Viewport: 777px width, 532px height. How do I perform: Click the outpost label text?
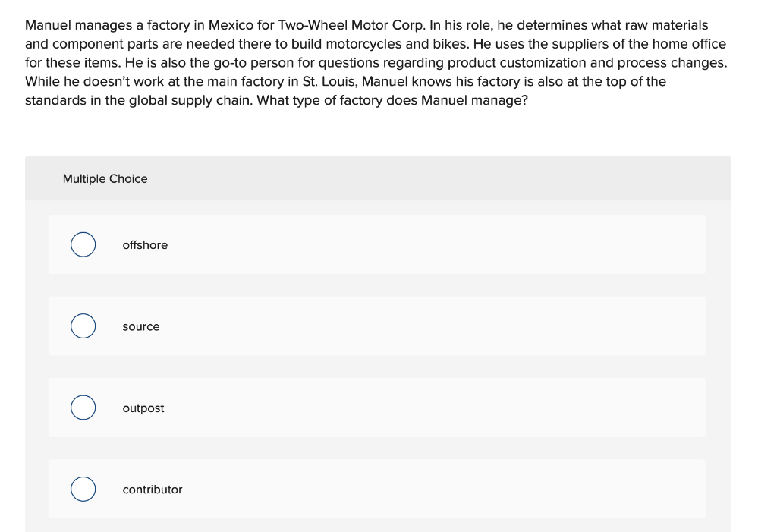[x=143, y=408]
